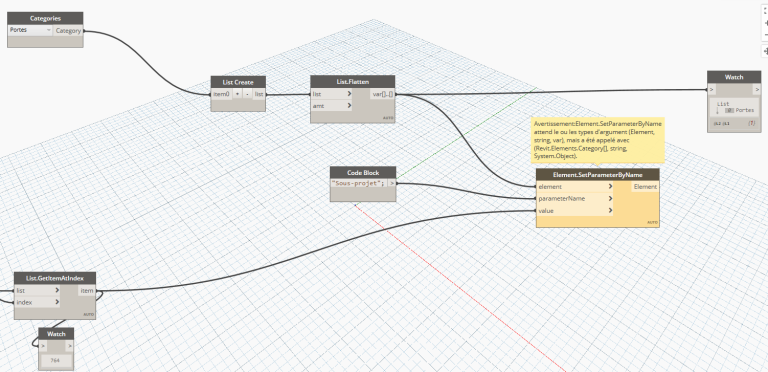Open the Portes dropdown in Categories node

30,30
